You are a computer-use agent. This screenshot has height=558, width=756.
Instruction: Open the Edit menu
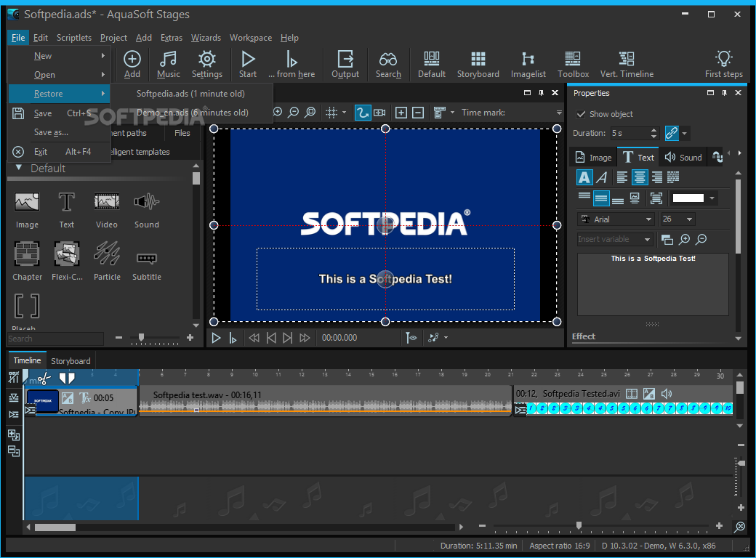(41, 38)
